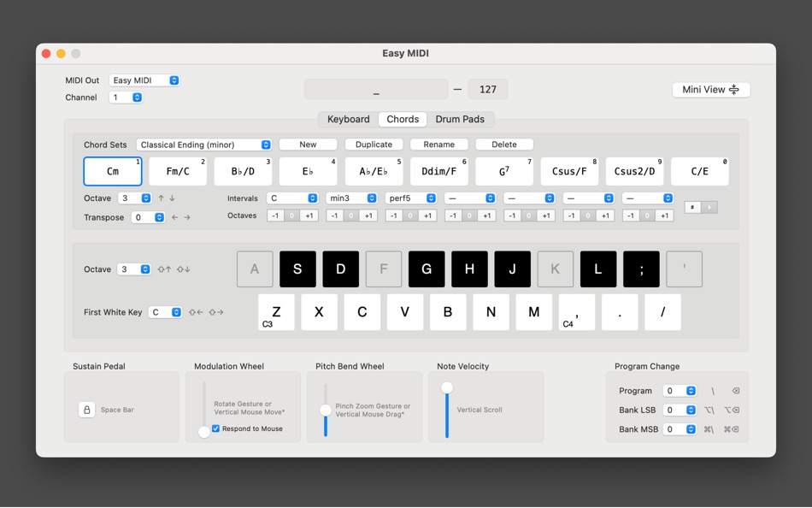This screenshot has height=508, width=812.
Task: Set min3 interval octave to -1
Action: pos(334,216)
